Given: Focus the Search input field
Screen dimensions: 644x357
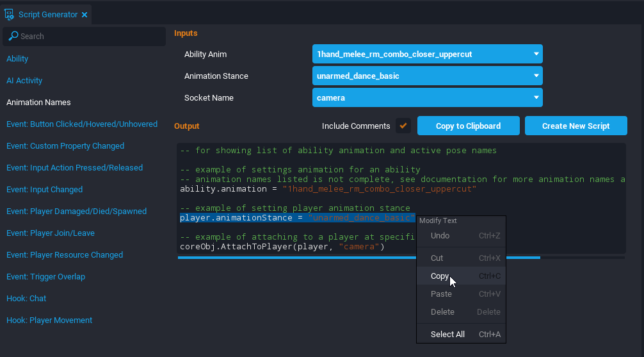Looking at the screenshot, I should 90,37.
